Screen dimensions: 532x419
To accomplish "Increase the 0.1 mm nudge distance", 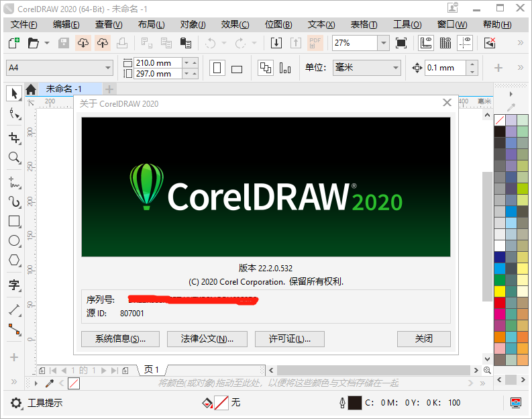I will click(x=472, y=64).
